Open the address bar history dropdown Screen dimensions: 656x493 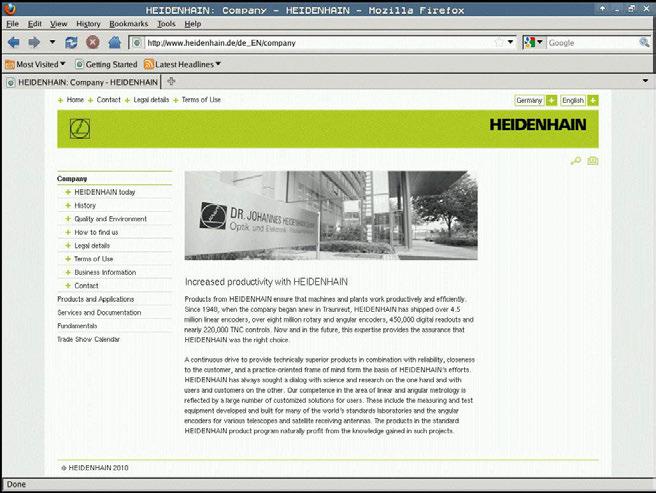pyautogui.click(x=510, y=42)
